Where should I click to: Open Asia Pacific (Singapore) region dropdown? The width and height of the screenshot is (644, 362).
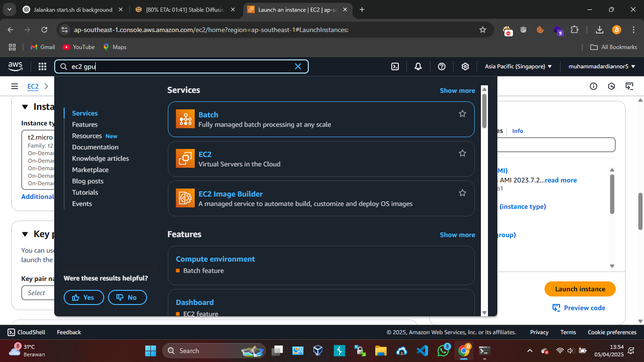pyautogui.click(x=518, y=66)
